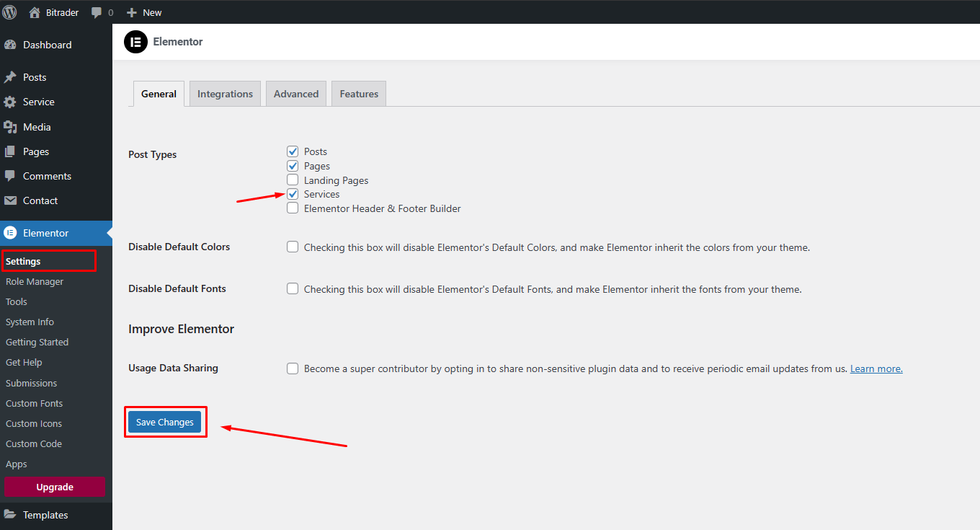Open the Features tab
The width and height of the screenshot is (980, 530).
[x=359, y=94]
